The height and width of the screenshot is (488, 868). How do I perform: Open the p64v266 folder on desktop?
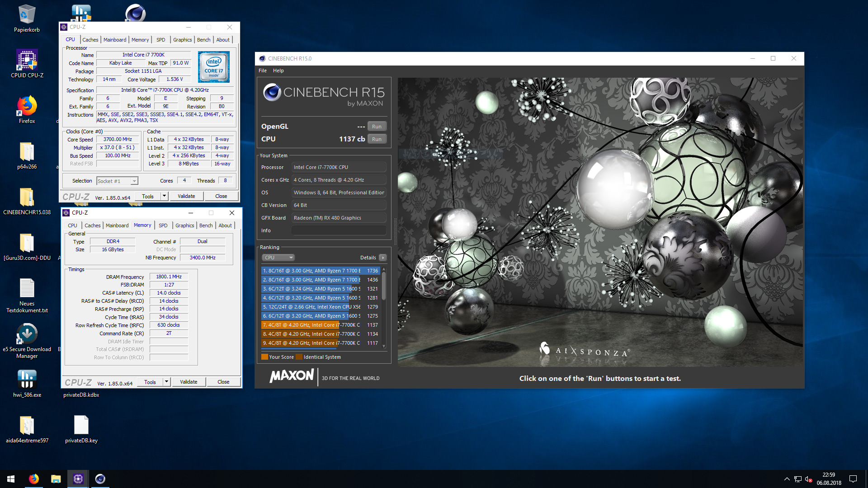tap(27, 155)
